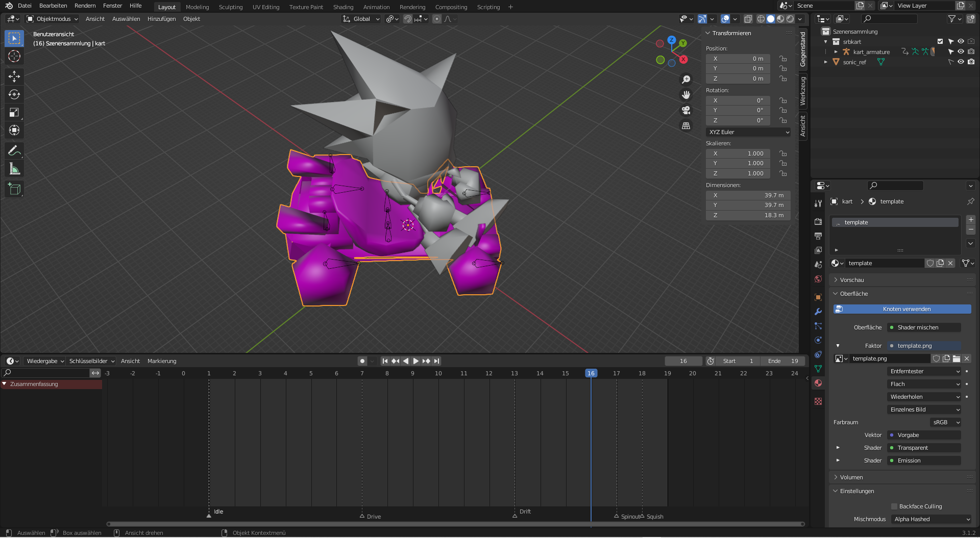Select the Drift timeline marker
The height and width of the screenshot is (538, 980).
click(515, 515)
